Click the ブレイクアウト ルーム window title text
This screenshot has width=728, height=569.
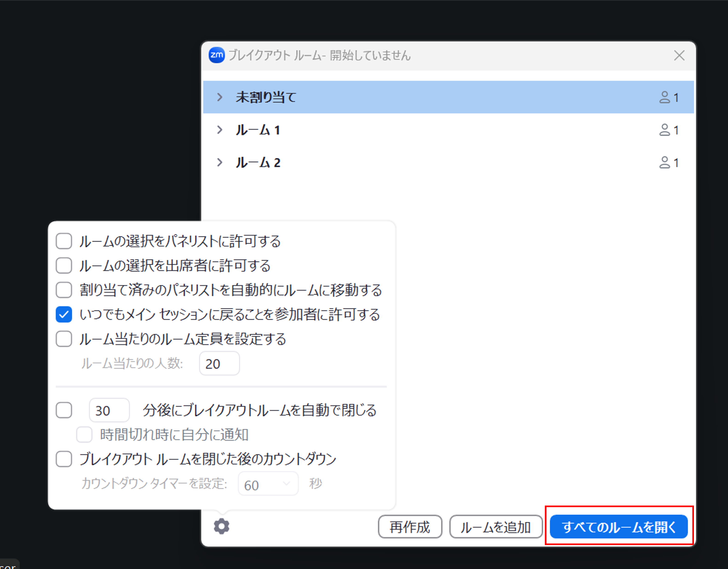click(x=319, y=55)
